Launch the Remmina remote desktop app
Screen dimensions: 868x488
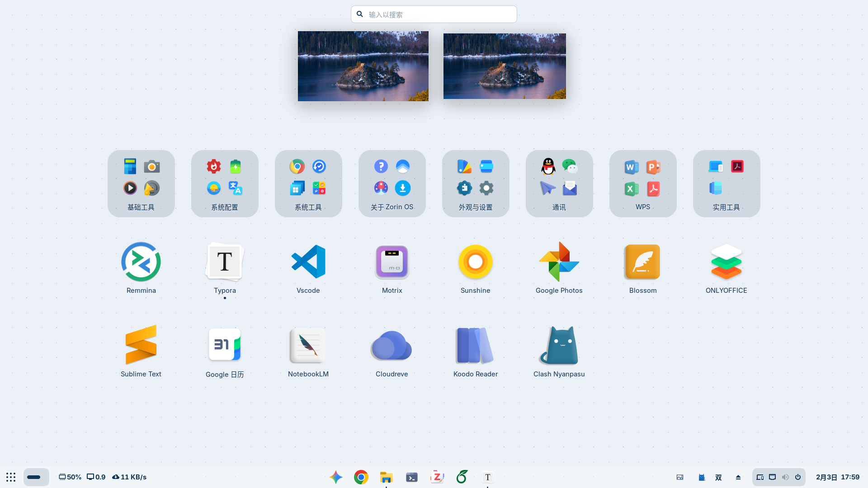tap(141, 262)
